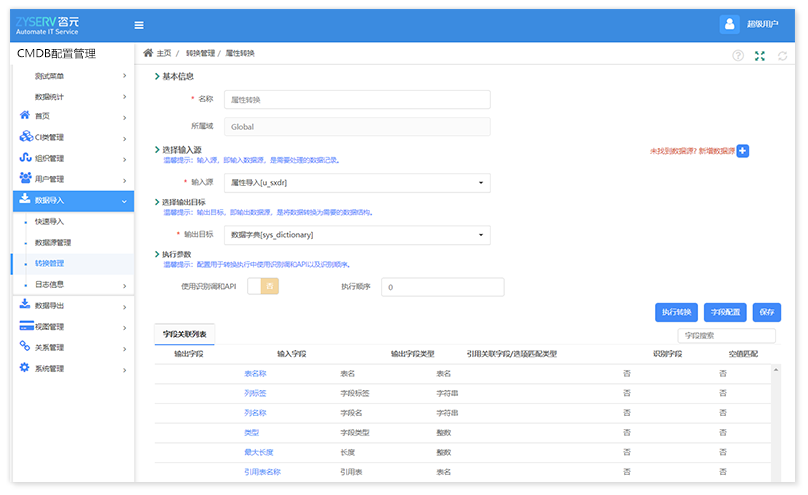
Task: Click the 字段搜索 search box
Action: (712, 336)
